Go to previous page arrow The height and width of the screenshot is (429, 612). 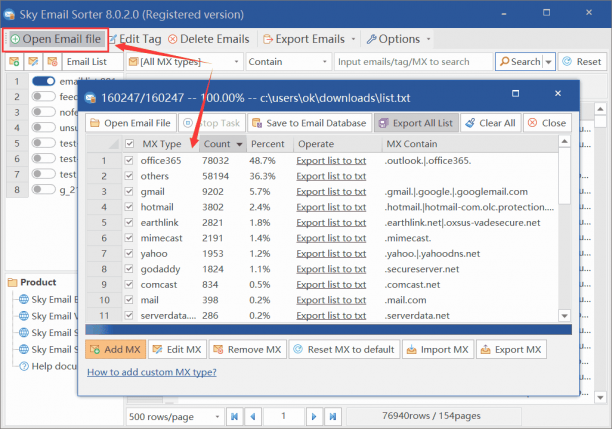(x=253, y=417)
